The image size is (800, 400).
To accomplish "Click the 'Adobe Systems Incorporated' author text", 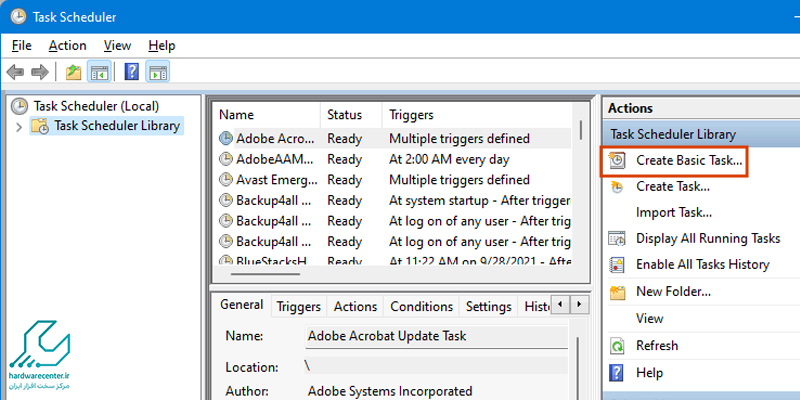I will coord(390,391).
